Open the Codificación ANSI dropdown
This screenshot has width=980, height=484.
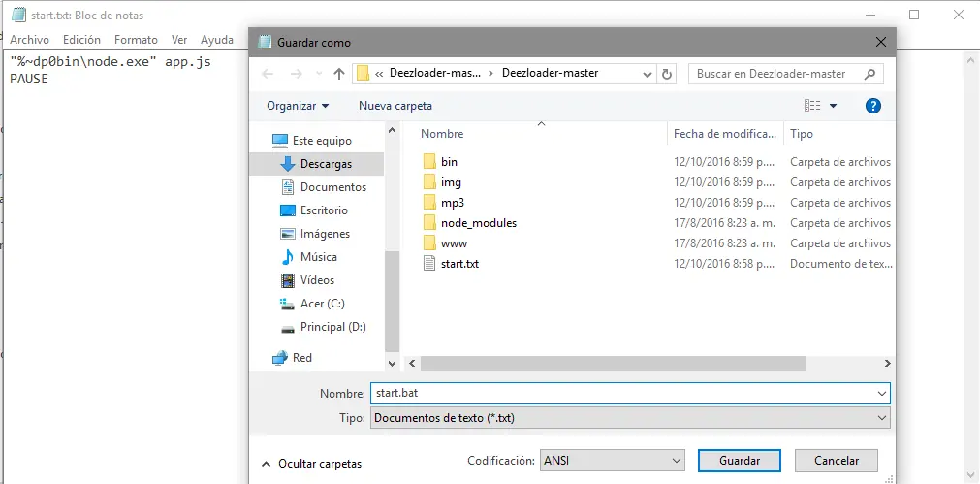(612, 461)
